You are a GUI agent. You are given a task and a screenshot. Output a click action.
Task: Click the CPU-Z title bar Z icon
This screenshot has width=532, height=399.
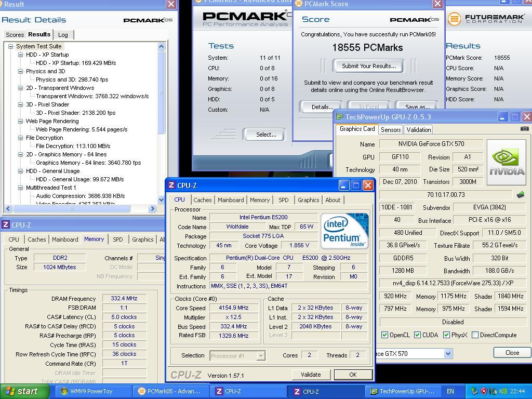tap(171, 185)
